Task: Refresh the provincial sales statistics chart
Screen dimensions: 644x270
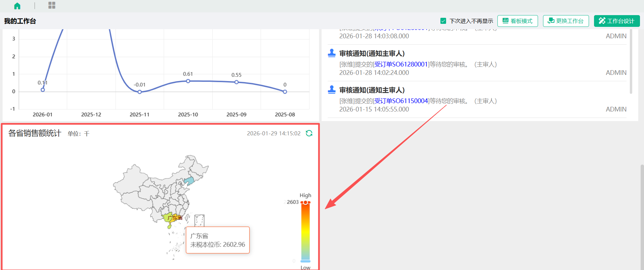Action: [309, 133]
